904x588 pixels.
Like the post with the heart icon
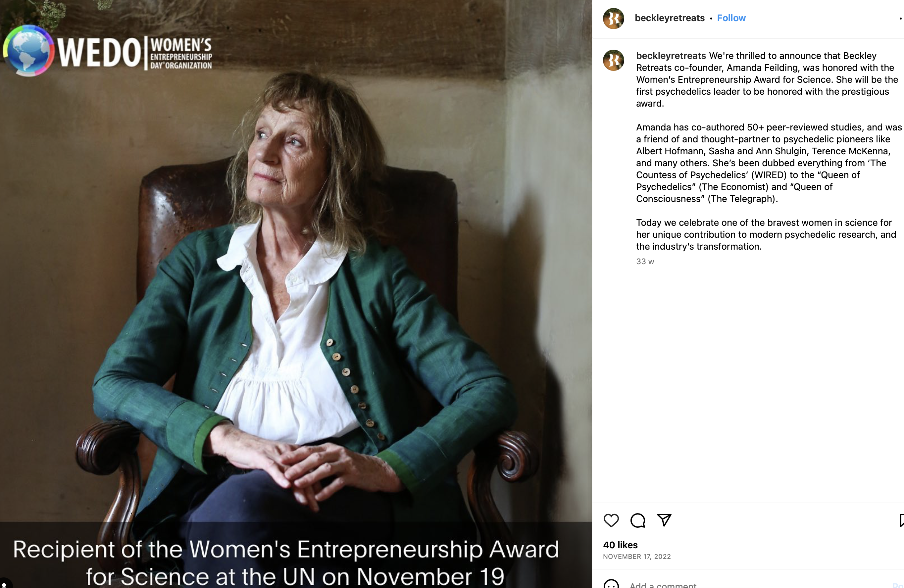coord(611,520)
